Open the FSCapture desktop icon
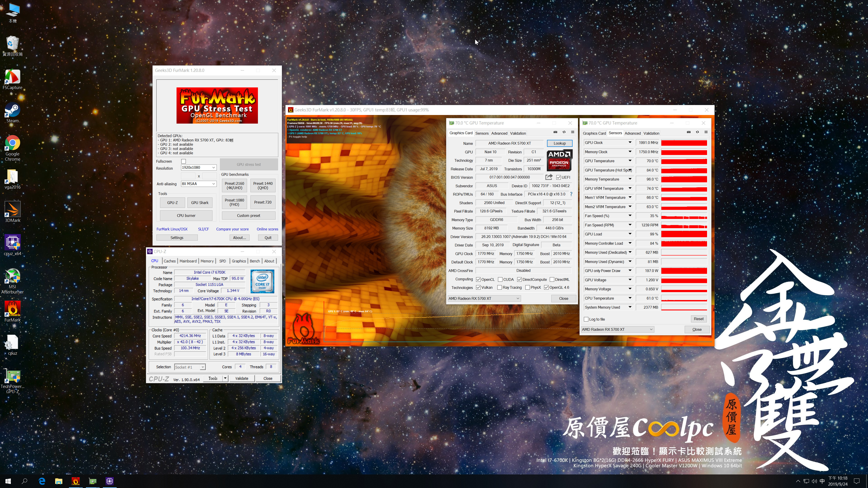Viewport: 868px width, 488px height. (x=12, y=79)
